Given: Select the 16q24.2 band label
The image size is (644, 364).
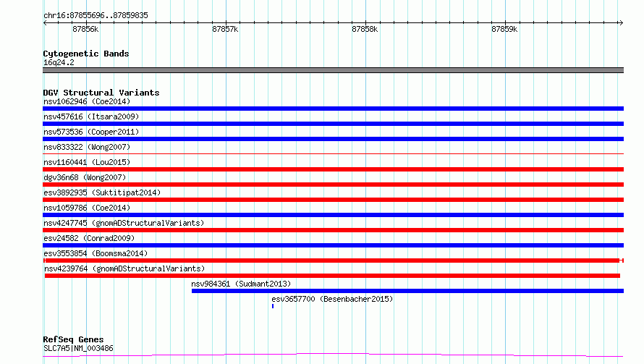Looking at the screenshot, I should click(x=59, y=62).
